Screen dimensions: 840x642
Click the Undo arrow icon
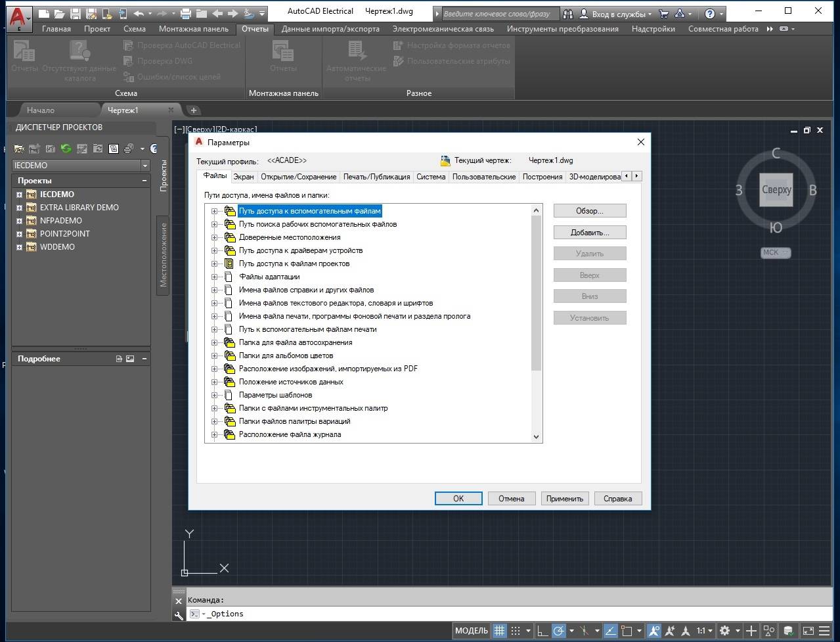coord(138,13)
